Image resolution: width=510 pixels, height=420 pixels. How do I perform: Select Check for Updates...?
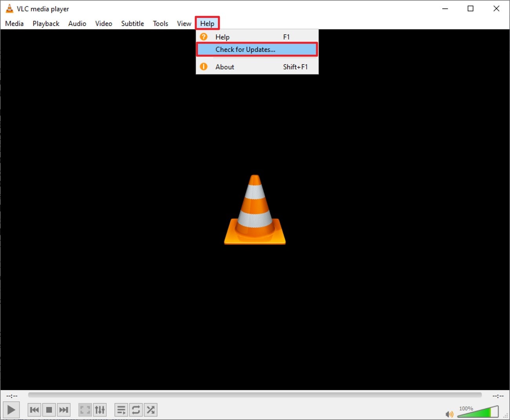tap(257, 49)
